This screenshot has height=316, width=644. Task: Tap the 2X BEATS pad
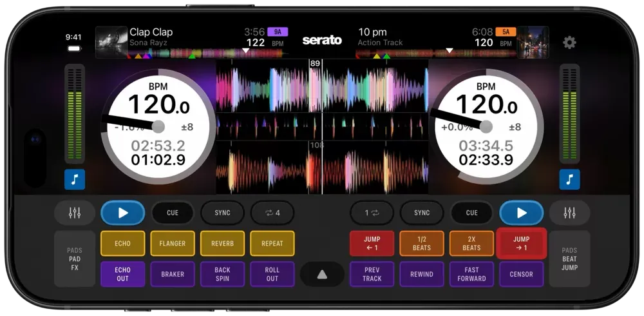coord(471,244)
